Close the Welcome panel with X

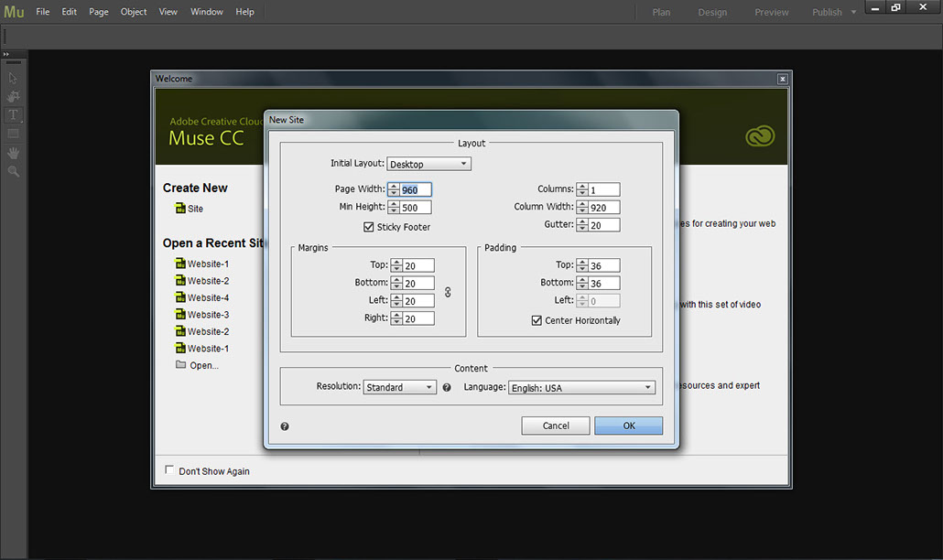tap(783, 79)
